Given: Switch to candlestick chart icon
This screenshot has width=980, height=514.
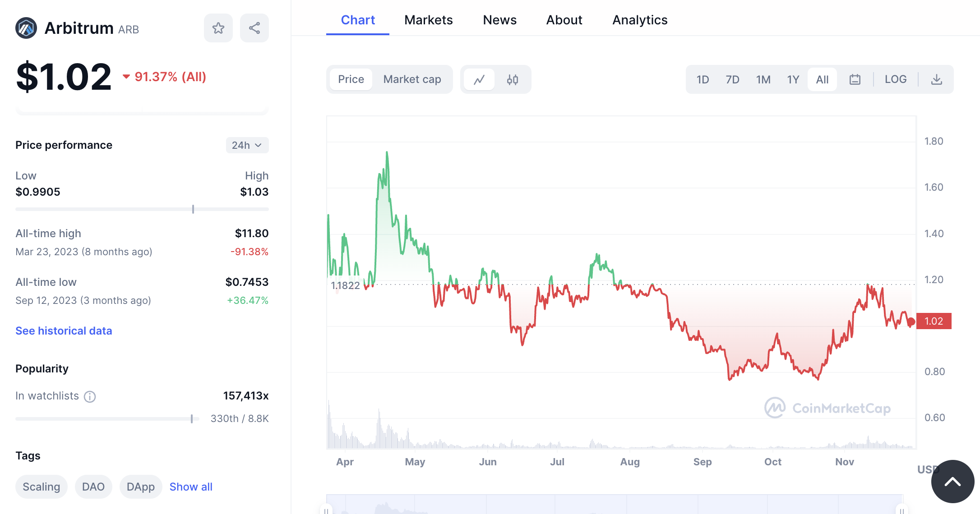Looking at the screenshot, I should click(x=513, y=80).
